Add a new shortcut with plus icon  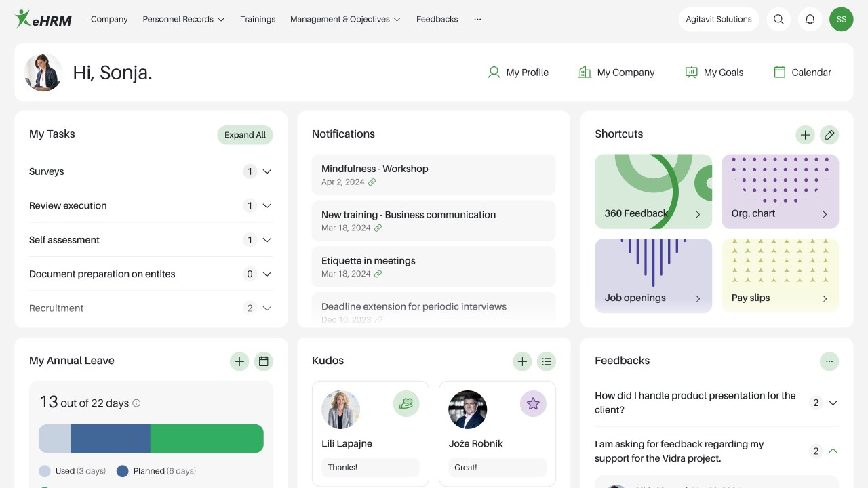[805, 135]
